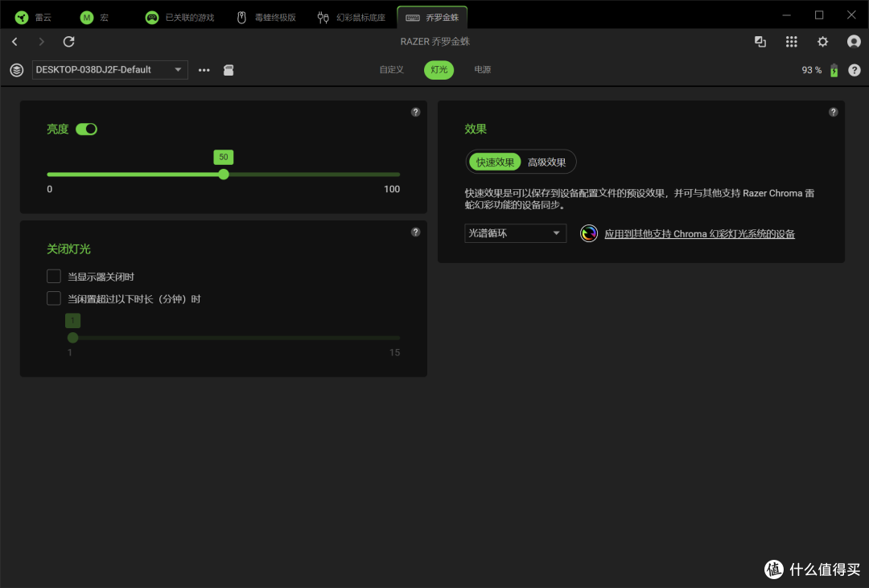Screen dimensions: 869x588
Task: Click 应用到其他支持 Chroma 设备 link
Action: pos(699,234)
